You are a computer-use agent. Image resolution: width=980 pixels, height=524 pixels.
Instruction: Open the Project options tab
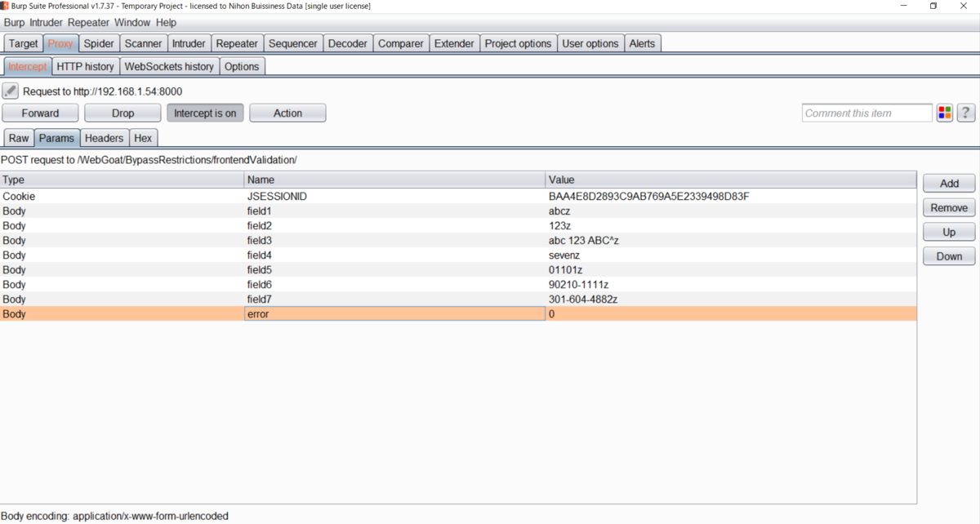[x=519, y=43]
